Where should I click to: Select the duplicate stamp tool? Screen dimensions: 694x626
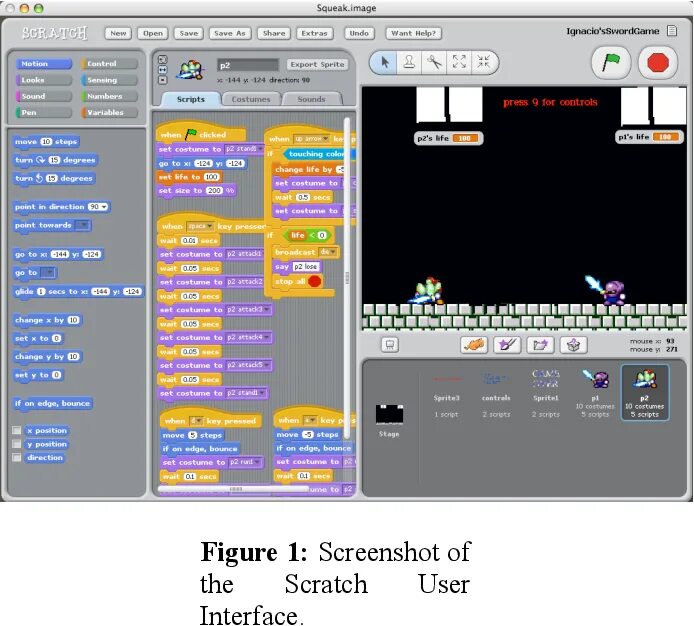409,62
